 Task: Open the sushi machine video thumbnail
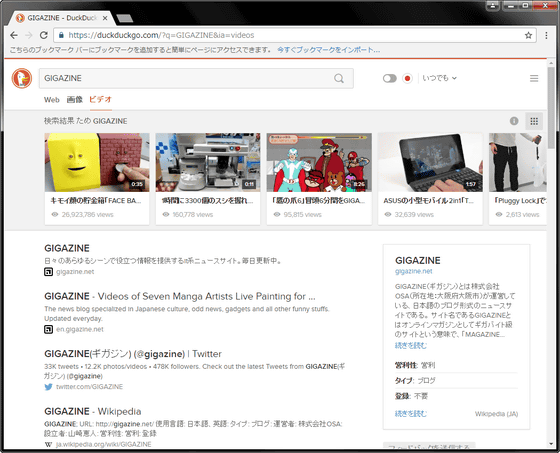pos(208,162)
